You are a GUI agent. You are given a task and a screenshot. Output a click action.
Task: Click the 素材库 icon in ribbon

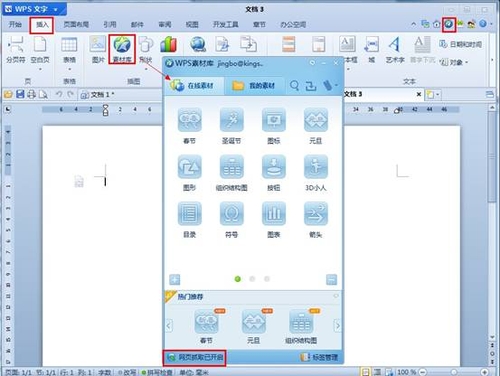coord(122,49)
